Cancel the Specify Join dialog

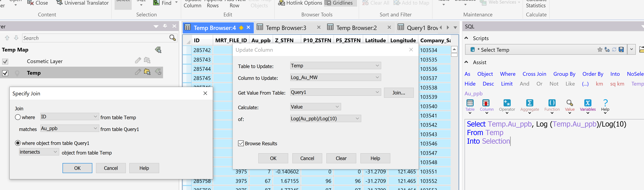coord(111,168)
